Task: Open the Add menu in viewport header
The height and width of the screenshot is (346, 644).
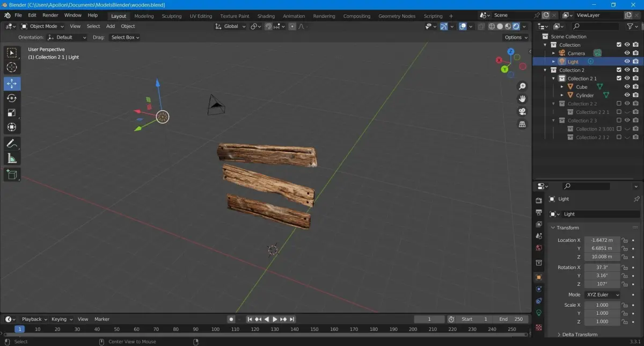Action: point(111,26)
